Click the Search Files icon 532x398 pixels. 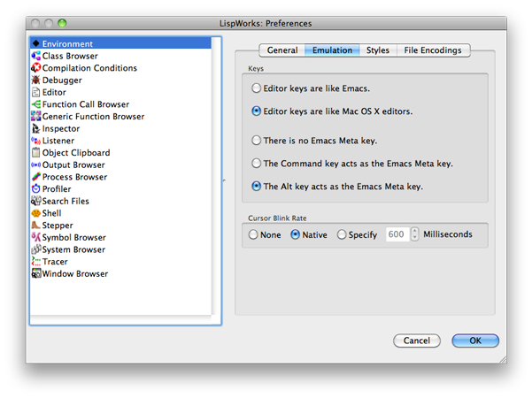[36, 201]
